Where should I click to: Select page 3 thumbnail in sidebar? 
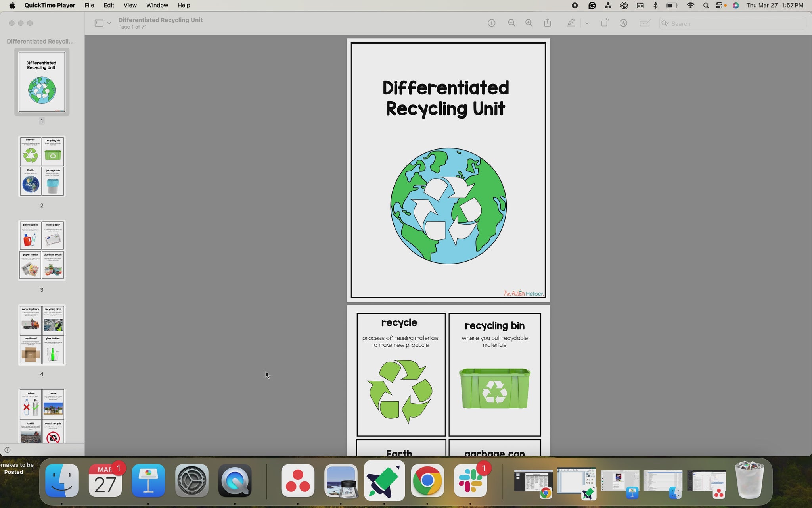pos(42,250)
